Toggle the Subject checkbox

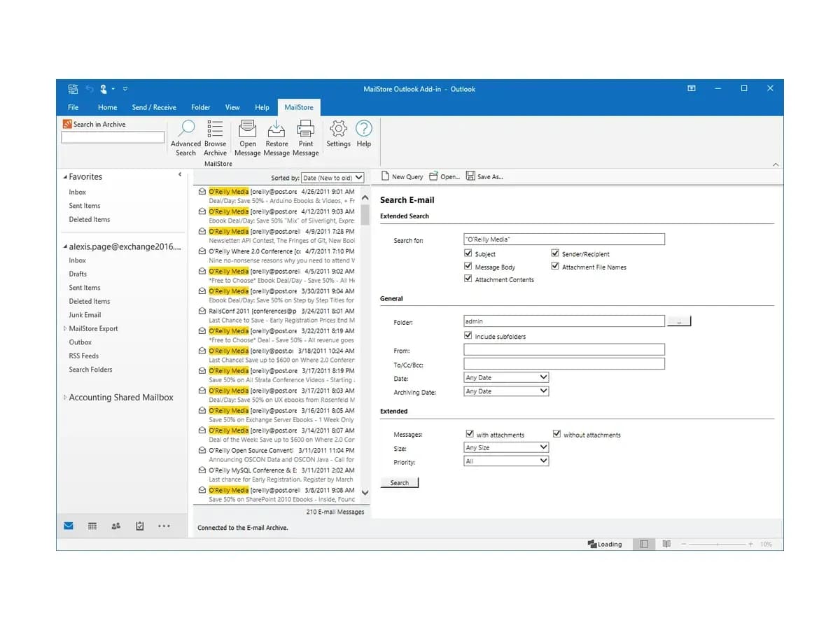pyautogui.click(x=468, y=253)
